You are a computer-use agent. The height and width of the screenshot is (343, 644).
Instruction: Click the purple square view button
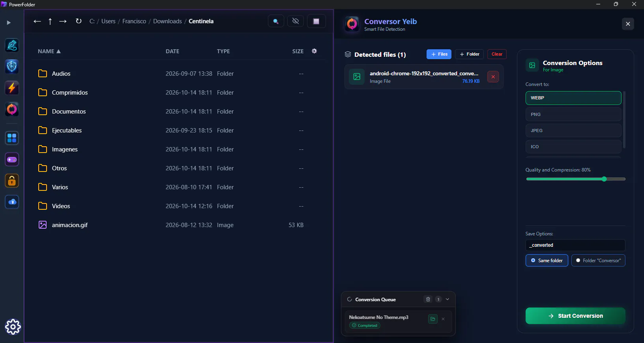point(316,21)
